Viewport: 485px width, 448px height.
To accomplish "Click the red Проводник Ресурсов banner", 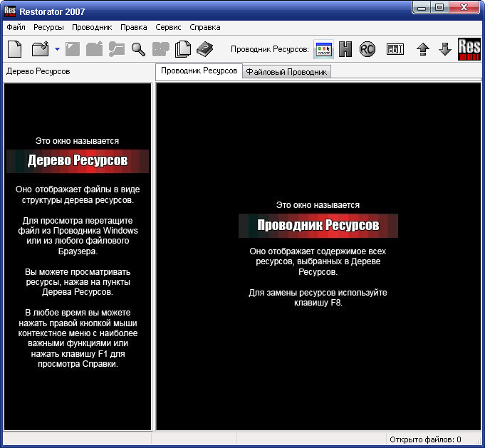I will tap(318, 226).
